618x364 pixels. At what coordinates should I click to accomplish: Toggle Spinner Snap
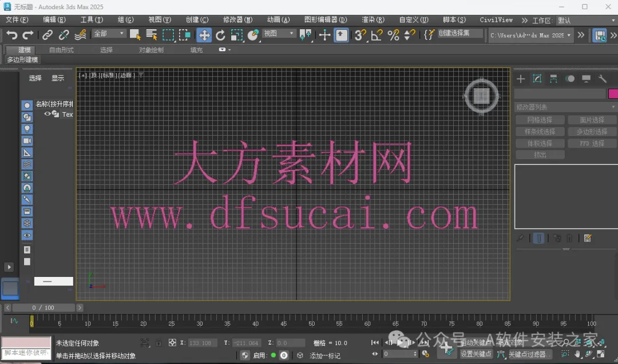410,35
